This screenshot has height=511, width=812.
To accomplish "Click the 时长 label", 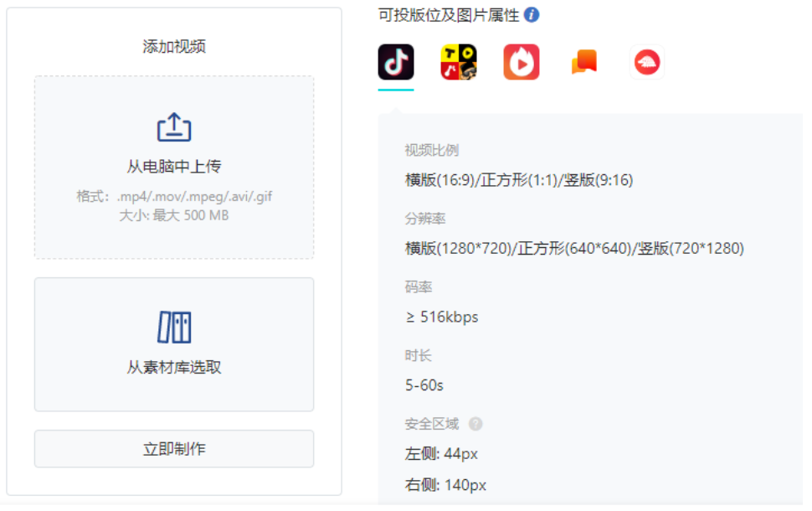I will pyautogui.click(x=418, y=355).
